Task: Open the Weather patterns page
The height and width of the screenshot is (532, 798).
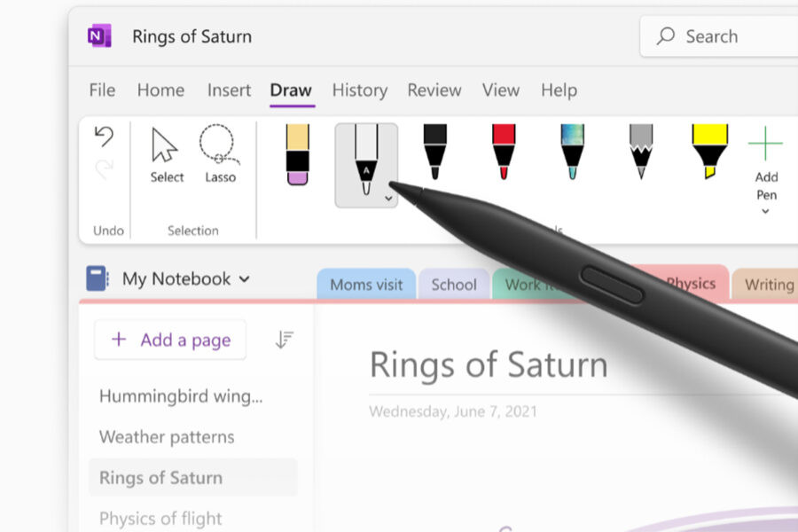Action: pyautogui.click(x=167, y=437)
